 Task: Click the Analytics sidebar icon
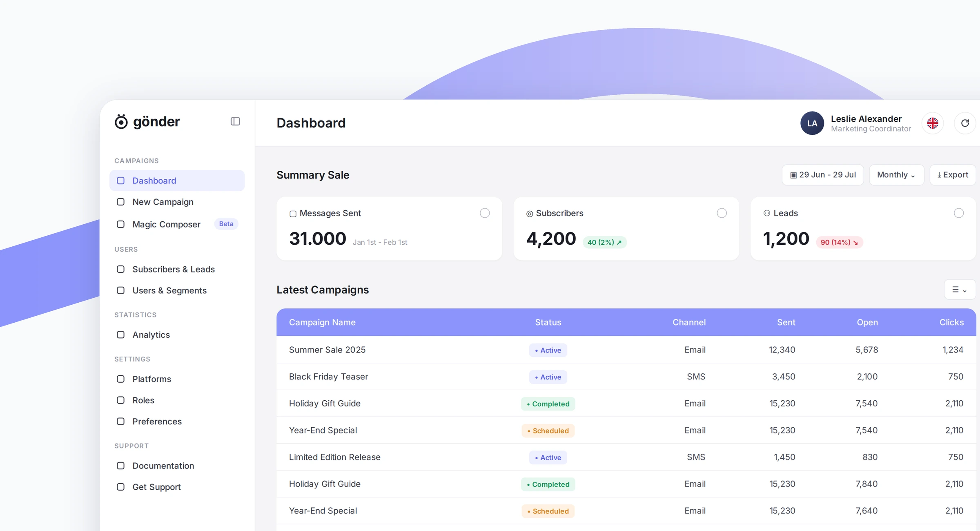120,335
